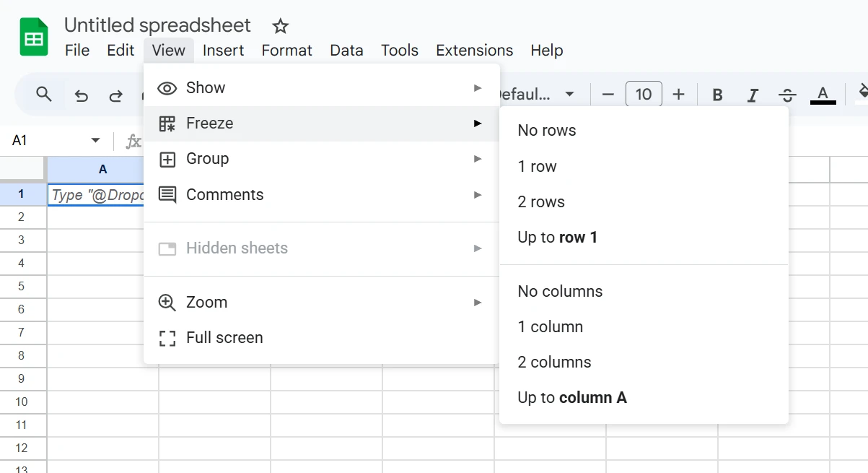Toggle strikethrough formatting
Screen dimensions: 868x473
(x=787, y=95)
